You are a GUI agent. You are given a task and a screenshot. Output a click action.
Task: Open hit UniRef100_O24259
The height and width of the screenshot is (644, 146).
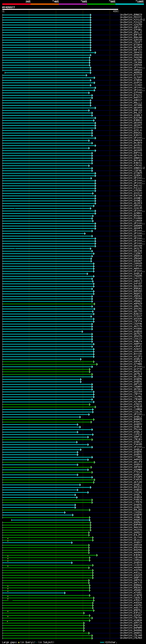(131, 25)
